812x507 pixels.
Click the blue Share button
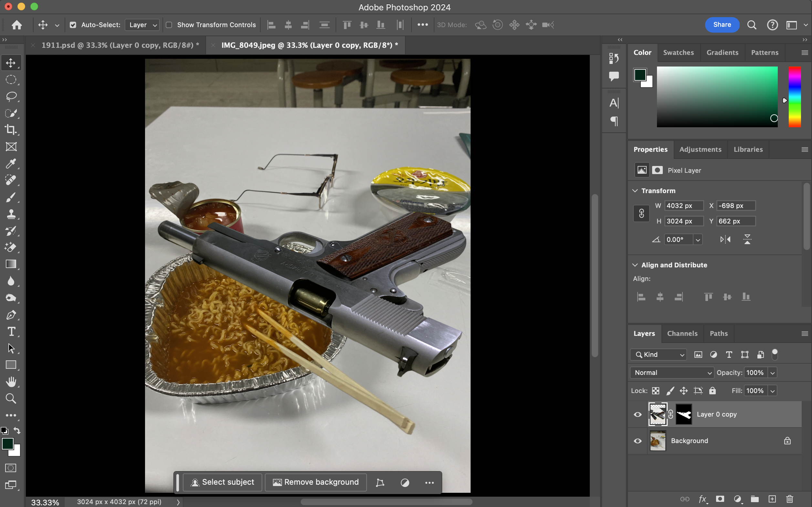tap(722, 25)
